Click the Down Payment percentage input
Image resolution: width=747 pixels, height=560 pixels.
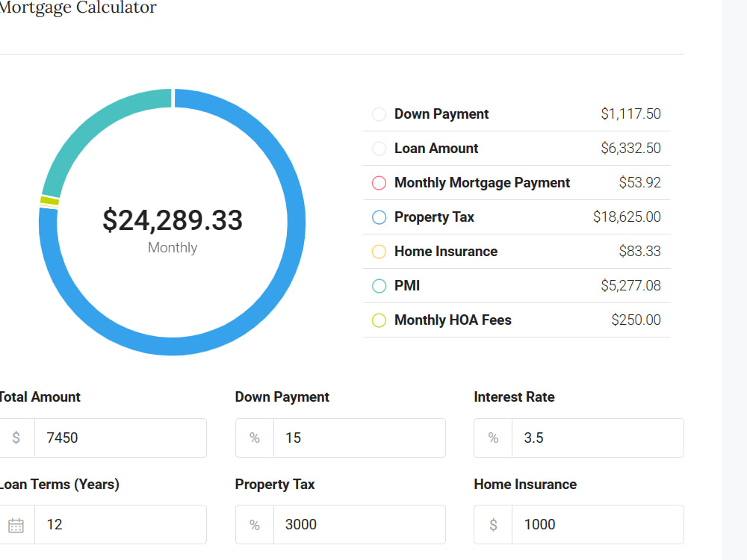[x=360, y=438]
